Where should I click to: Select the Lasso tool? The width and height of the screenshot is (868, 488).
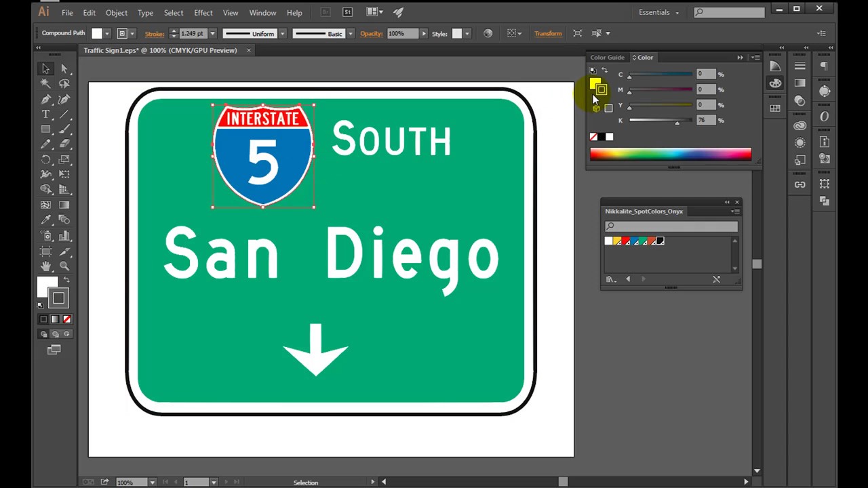pos(64,83)
